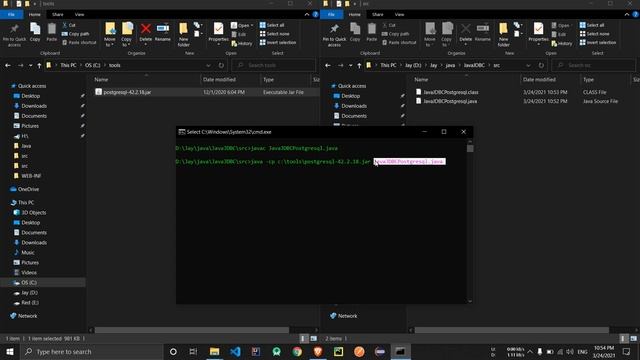Click Select all in src window ribbon

click(x=592, y=25)
